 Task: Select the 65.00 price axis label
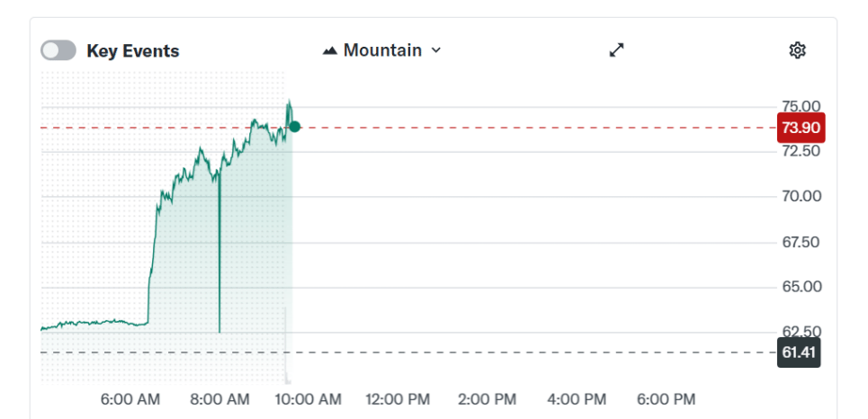(800, 287)
